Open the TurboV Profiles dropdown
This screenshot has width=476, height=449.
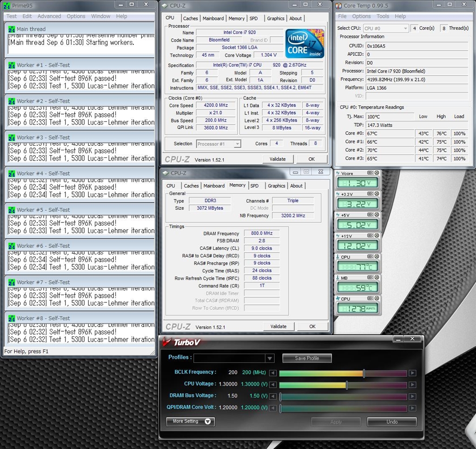pos(270,358)
